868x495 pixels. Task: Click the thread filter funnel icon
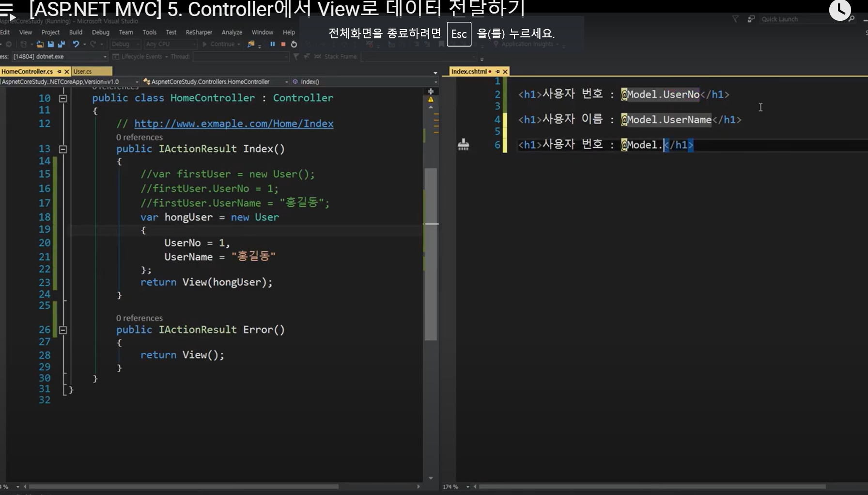click(296, 57)
